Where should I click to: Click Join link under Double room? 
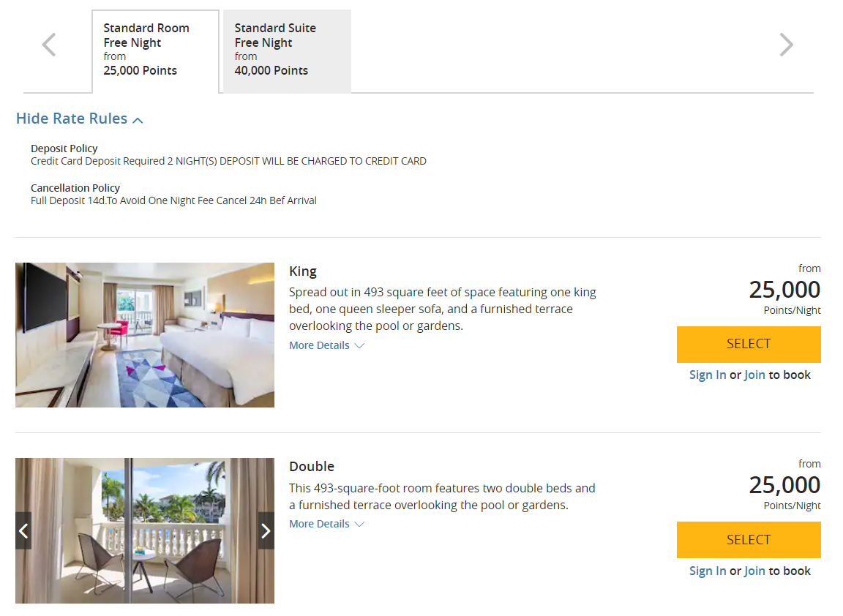click(754, 571)
